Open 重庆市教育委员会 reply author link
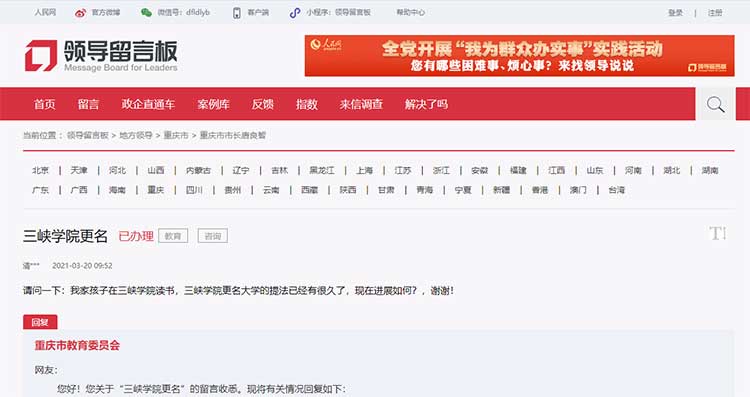Image resolution: width=750 pixels, height=397 pixels. pyautogui.click(x=77, y=345)
